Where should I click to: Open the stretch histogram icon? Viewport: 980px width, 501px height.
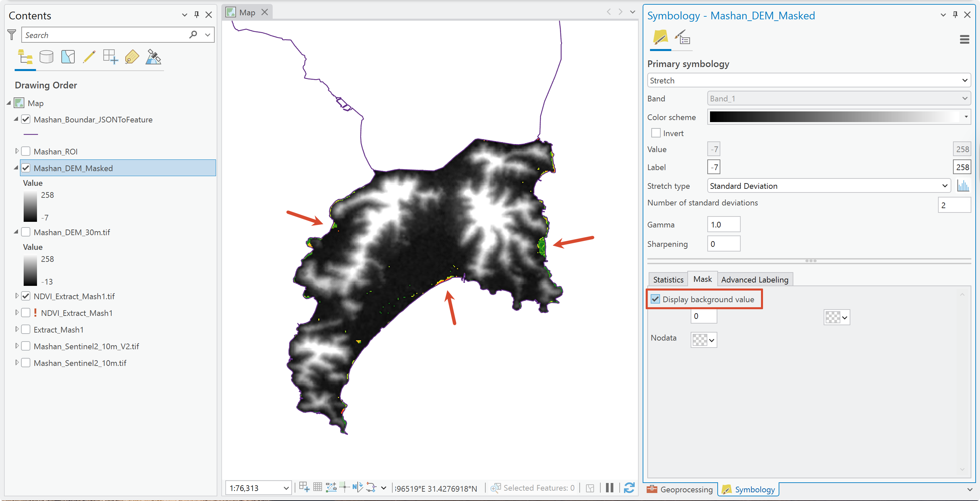click(x=963, y=186)
